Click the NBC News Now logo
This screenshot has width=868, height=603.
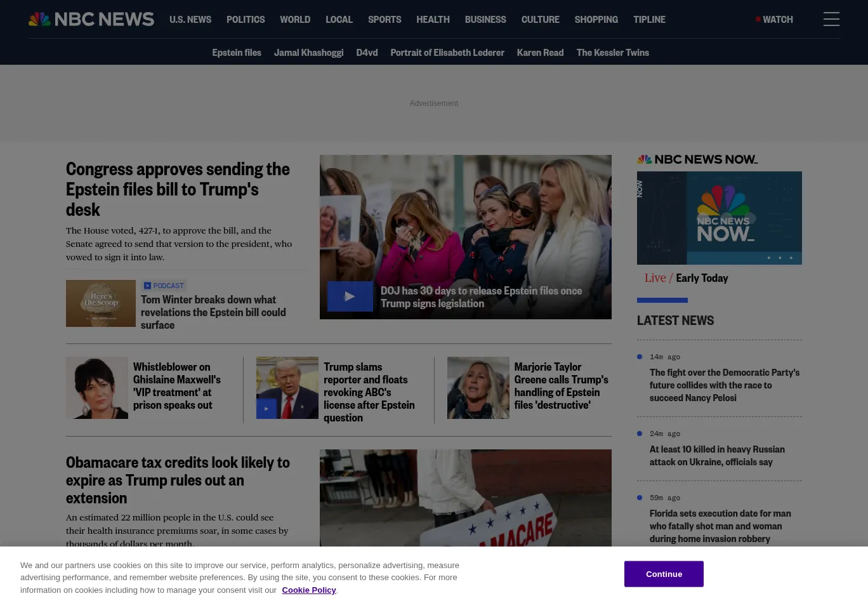tap(697, 159)
